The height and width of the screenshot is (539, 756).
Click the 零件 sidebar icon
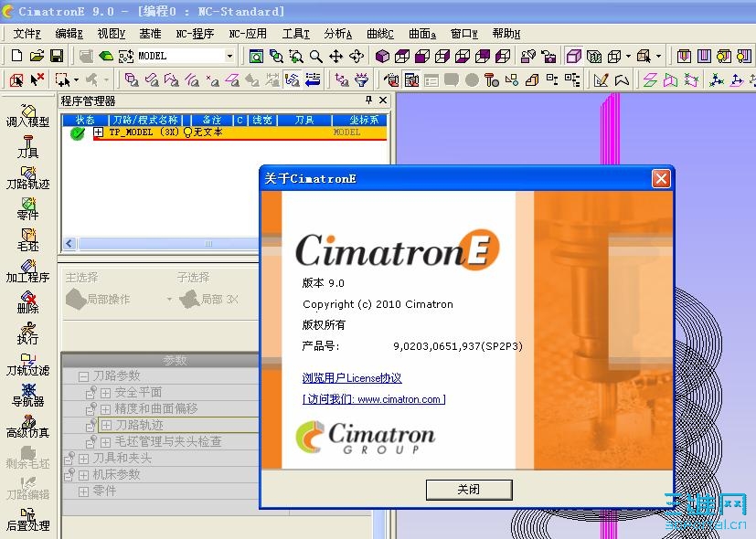click(27, 209)
